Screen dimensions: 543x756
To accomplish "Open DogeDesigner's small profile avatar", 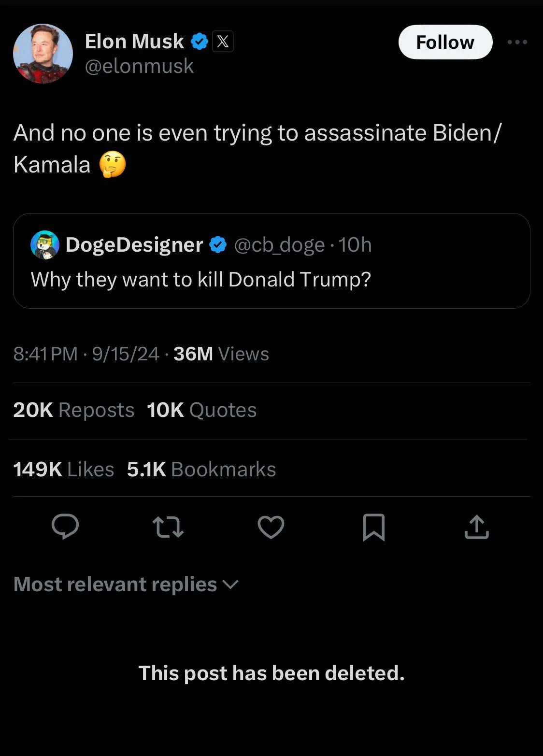I will tap(45, 245).
